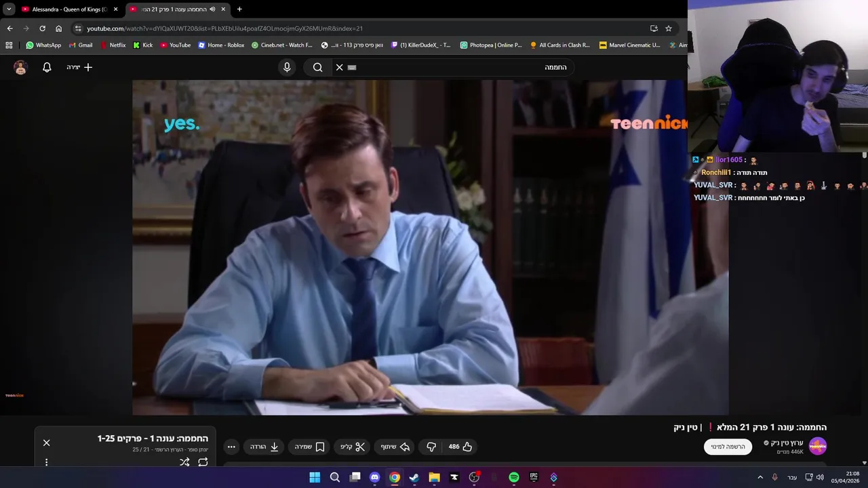Open YouTube notifications bell
The height and width of the screenshot is (488, 868).
tap(47, 67)
